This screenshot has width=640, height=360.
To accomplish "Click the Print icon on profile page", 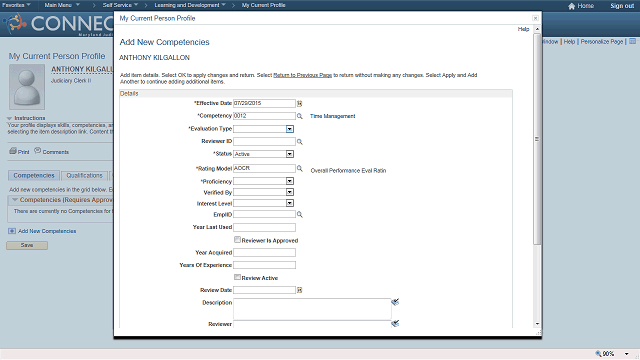I will tap(13, 151).
